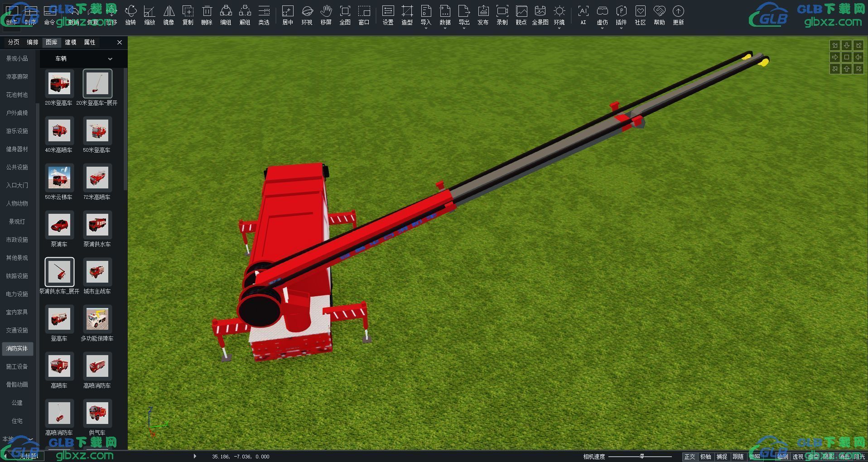Screen dimensions: 868x462
Task: Click the 环视 (orbit view) icon
Action: tap(307, 15)
